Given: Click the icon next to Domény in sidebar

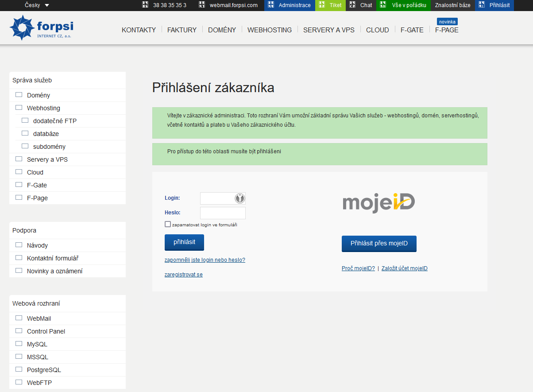Looking at the screenshot, I should [19, 95].
